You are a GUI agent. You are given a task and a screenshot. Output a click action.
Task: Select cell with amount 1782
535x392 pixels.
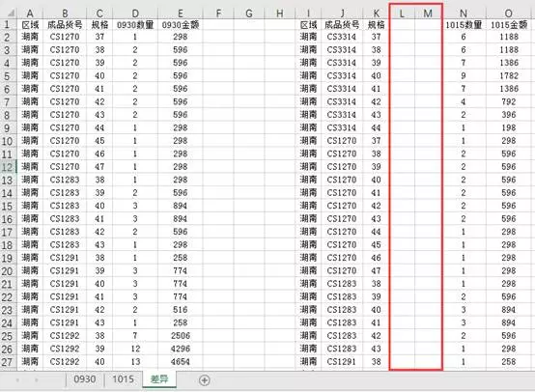(x=508, y=75)
